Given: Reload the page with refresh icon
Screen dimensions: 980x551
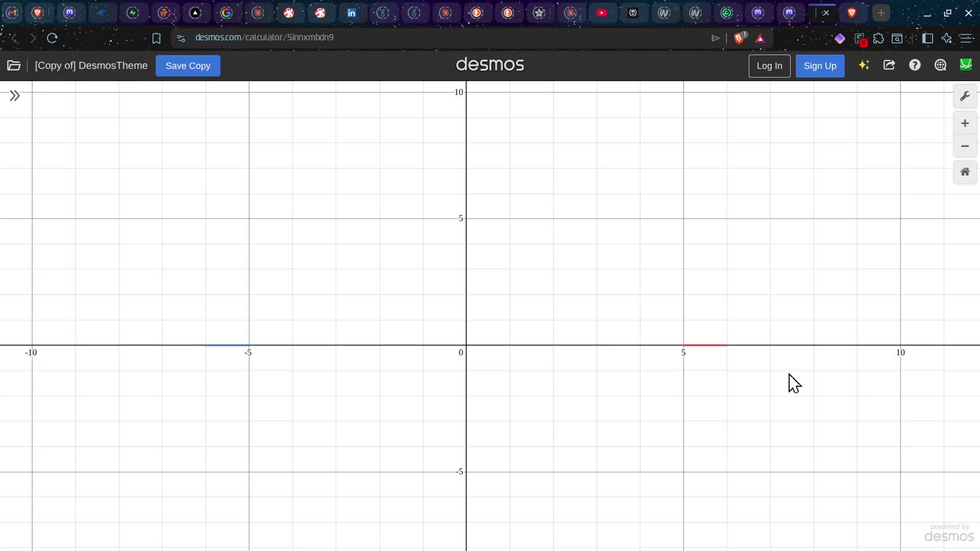Looking at the screenshot, I should click(x=52, y=38).
